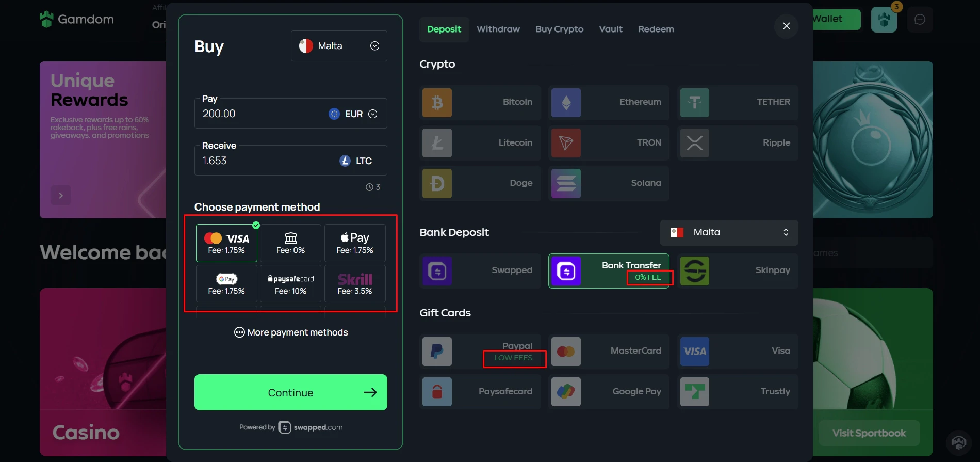This screenshot has width=980, height=462.
Task: Open the support headset icon
Action: coord(959,442)
